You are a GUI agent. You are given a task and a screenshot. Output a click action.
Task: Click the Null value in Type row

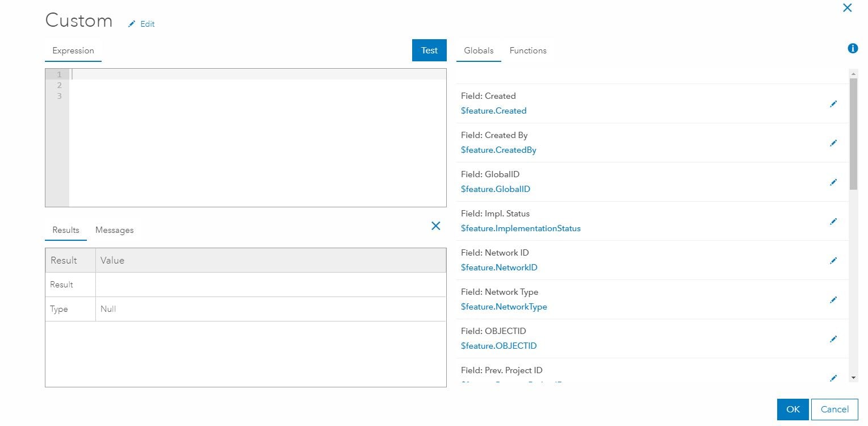pyautogui.click(x=108, y=309)
